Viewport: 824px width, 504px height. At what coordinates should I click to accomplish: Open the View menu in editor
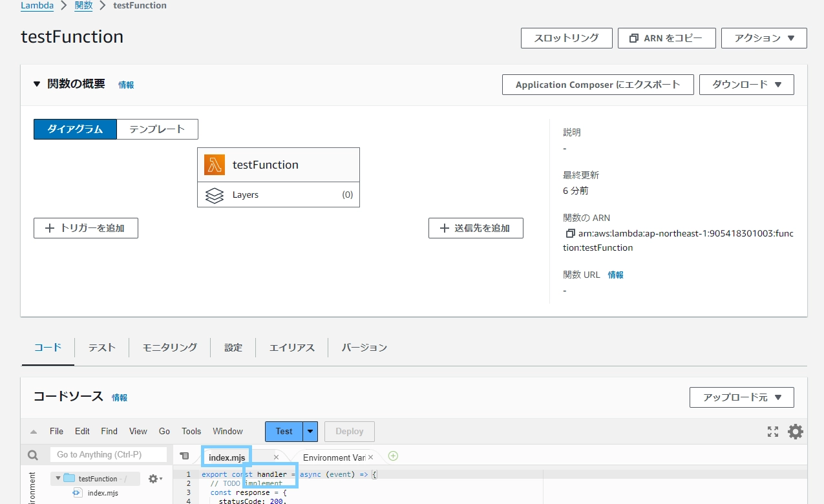click(x=138, y=431)
